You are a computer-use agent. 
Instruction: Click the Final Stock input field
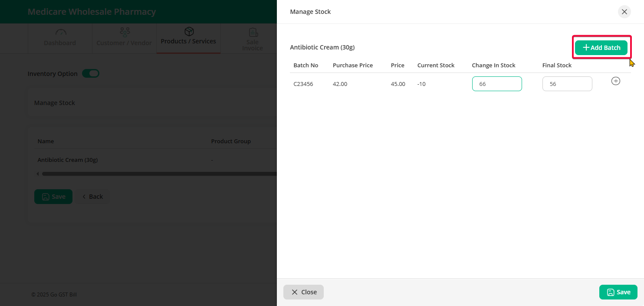coord(567,84)
